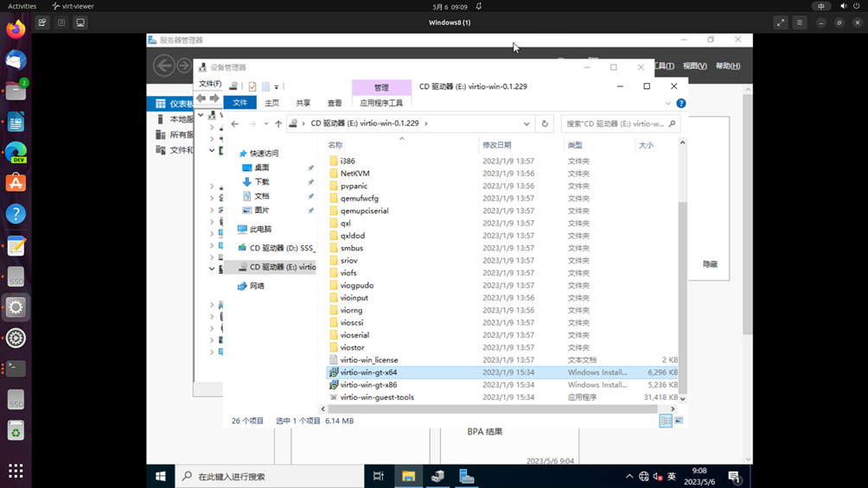
Task: Open Task View on Windows taskbar
Action: pyautogui.click(x=379, y=477)
